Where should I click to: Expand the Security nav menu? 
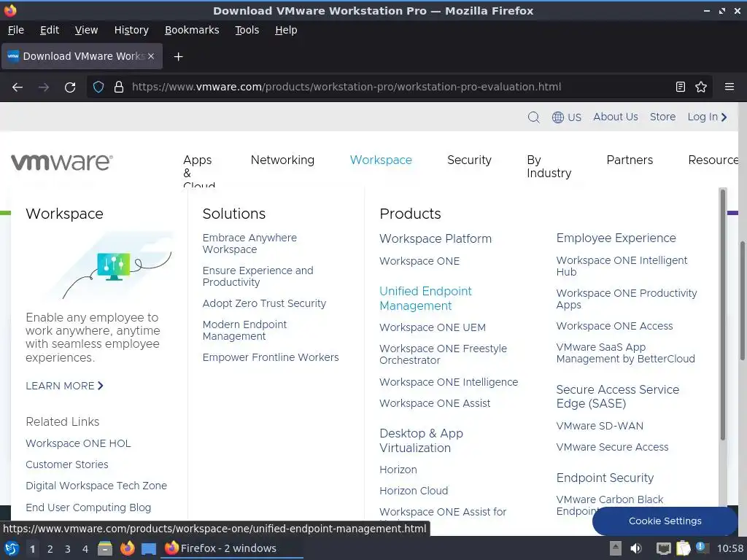click(469, 160)
